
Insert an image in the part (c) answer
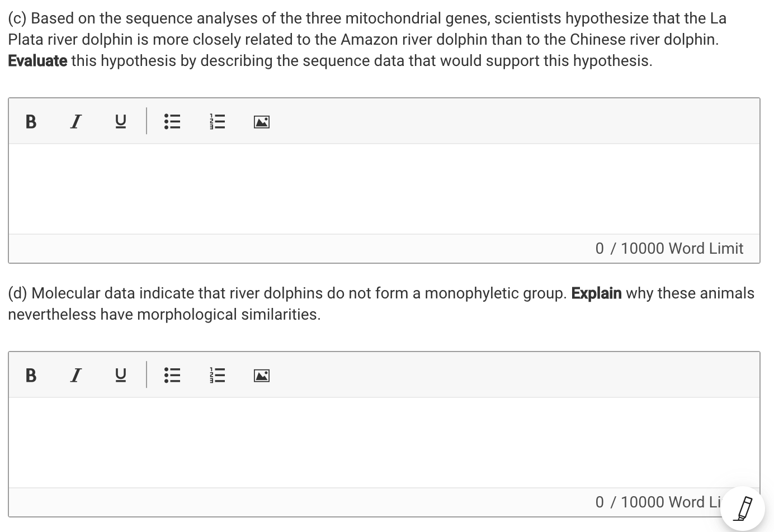(x=261, y=121)
